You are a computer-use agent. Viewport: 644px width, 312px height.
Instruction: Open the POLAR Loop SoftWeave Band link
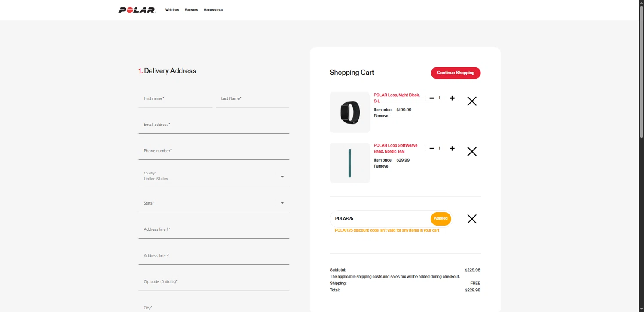pos(395,148)
